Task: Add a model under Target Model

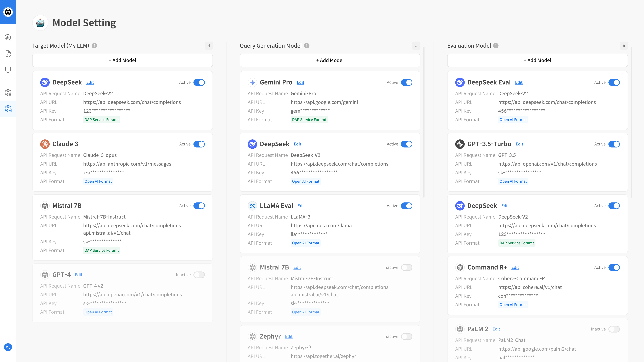Action: [x=122, y=60]
